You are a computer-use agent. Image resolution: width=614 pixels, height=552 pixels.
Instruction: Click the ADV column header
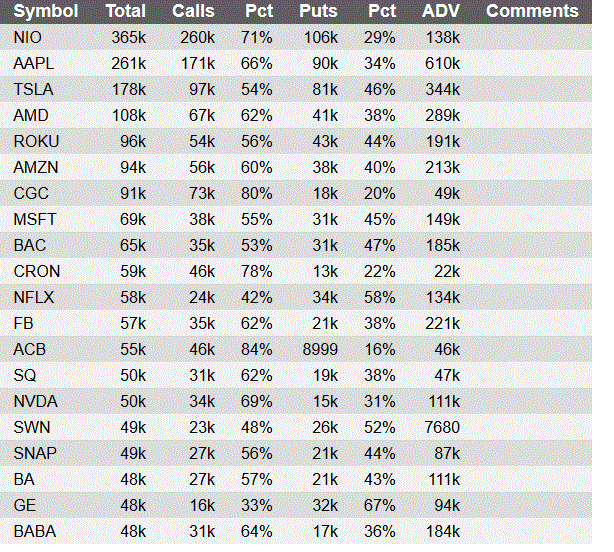click(441, 11)
